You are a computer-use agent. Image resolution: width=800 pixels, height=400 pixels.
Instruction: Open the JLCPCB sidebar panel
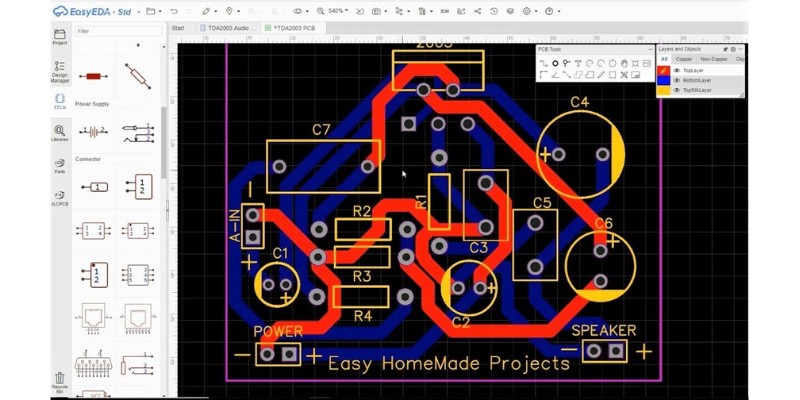click(60, 198)
